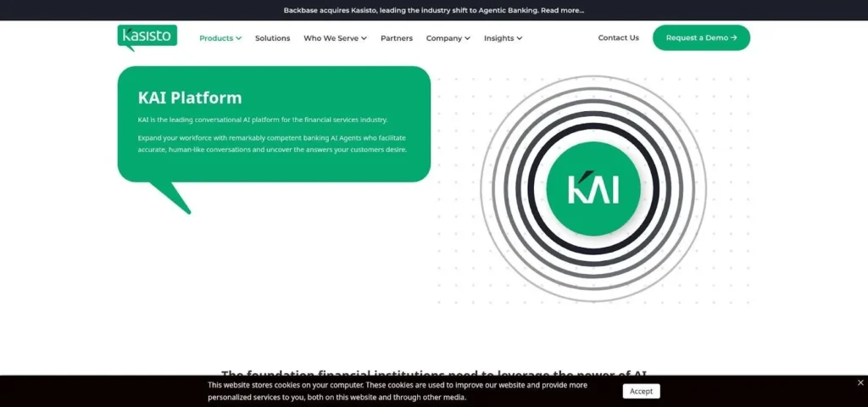Expand the Products chevron arrow
The image size is (868, 407).
click(x=238, y=38)
